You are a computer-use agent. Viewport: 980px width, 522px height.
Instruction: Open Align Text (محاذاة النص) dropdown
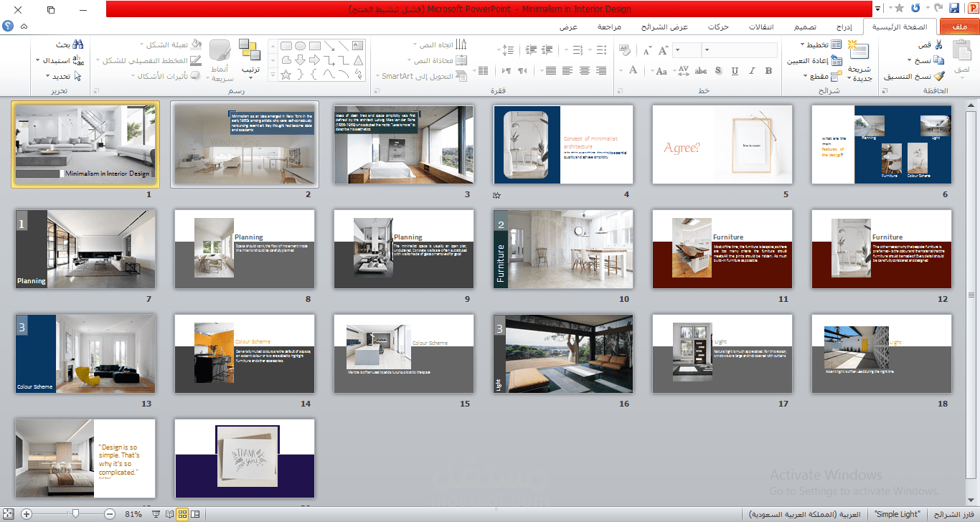pyautogui.click(x=437, y=60)
